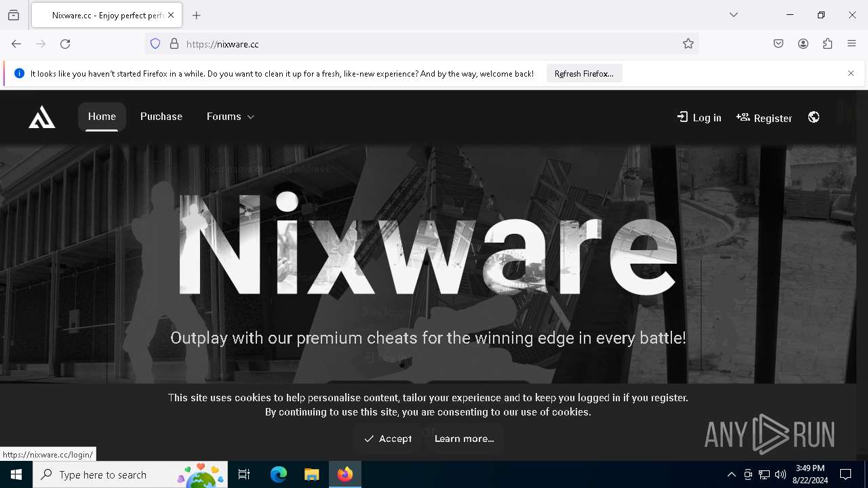Open the Firefox View recent browsing
This screenshot has width=868, height=488.
[14, 15]
